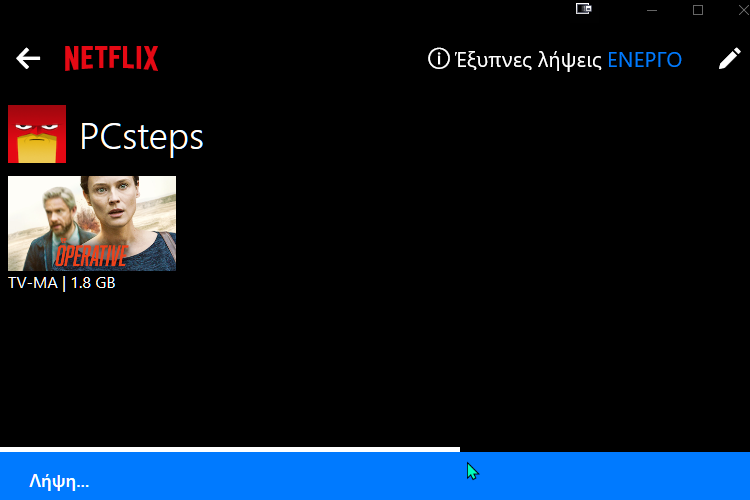Open the Λήψη... download status bar

[x=375, y=476]
